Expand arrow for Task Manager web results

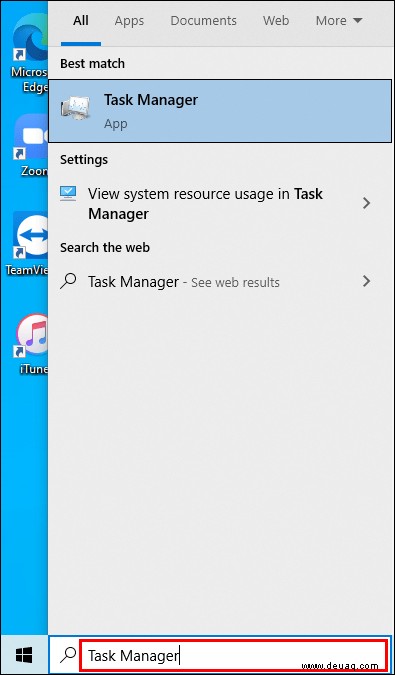click(367, 282)
